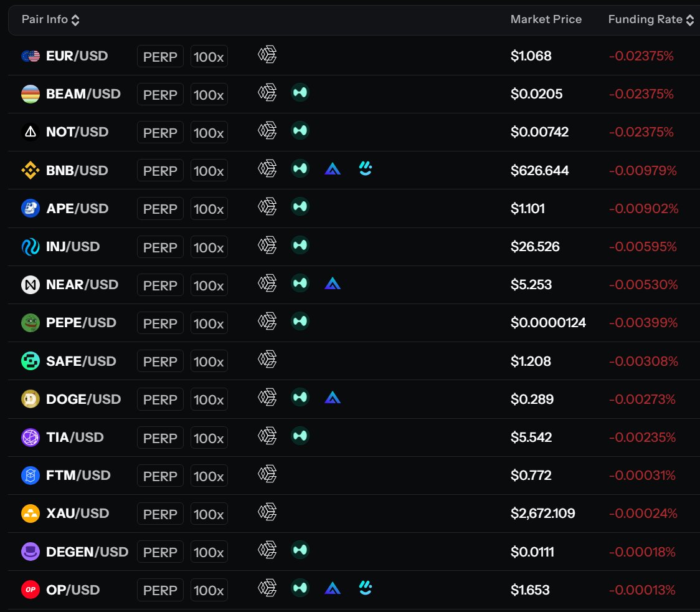Click the green bowtie chain icon in DEGEN/USD row

(x=300, y=550)
